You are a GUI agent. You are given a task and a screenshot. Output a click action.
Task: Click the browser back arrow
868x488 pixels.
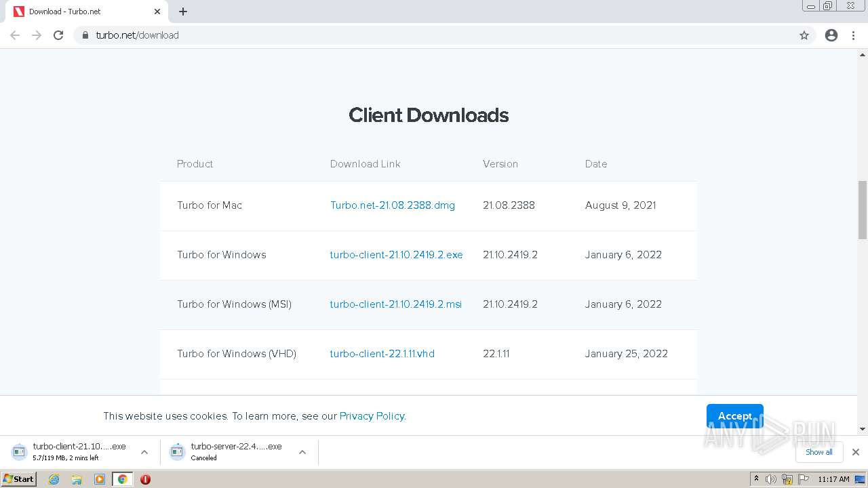point(15,35)
